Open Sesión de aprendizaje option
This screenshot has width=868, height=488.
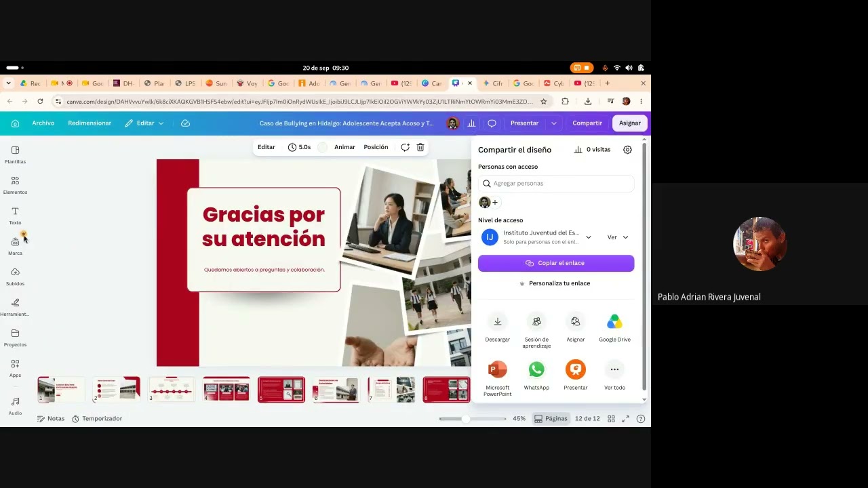[x=536, y=331]
